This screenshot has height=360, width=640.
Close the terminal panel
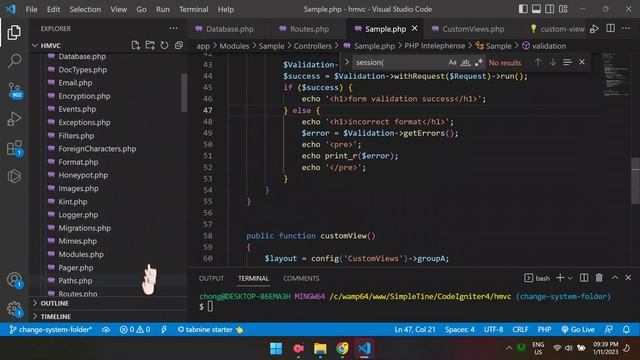point(628,278)
